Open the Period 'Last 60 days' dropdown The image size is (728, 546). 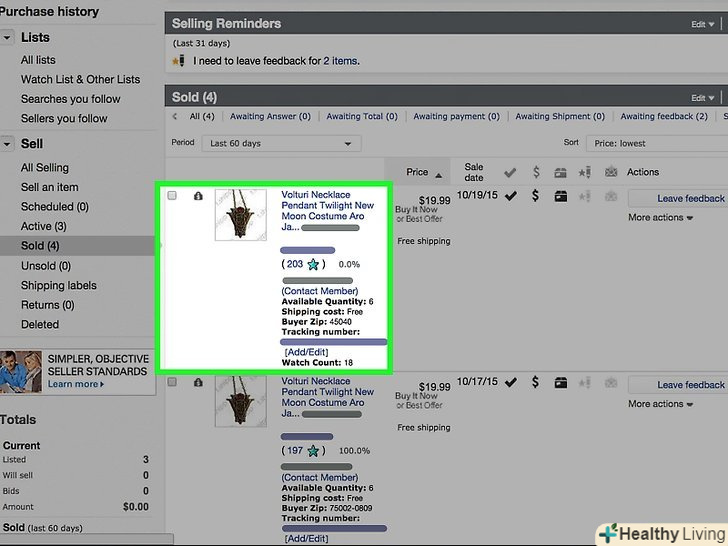281,144
